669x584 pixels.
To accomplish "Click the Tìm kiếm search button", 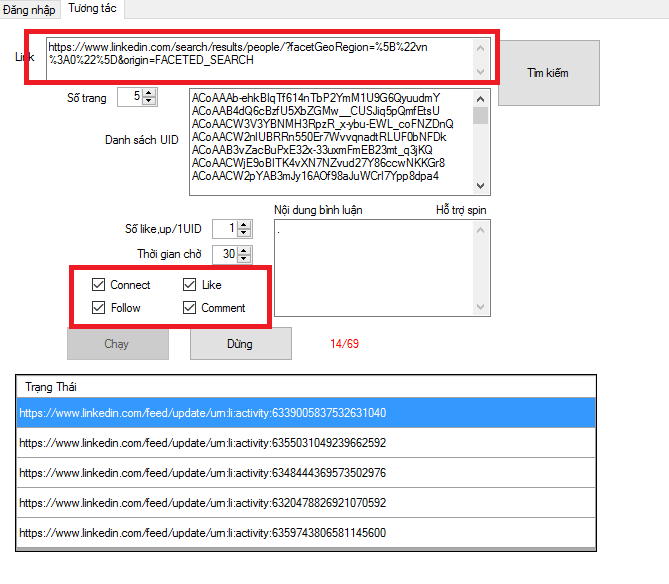I will [x=549, y=73].
